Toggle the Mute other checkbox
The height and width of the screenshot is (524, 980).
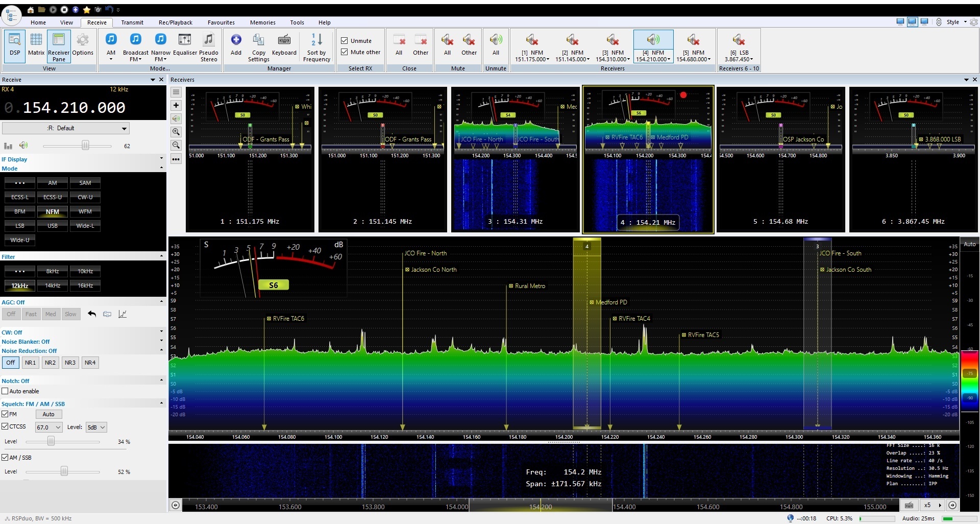click(345, 52)
